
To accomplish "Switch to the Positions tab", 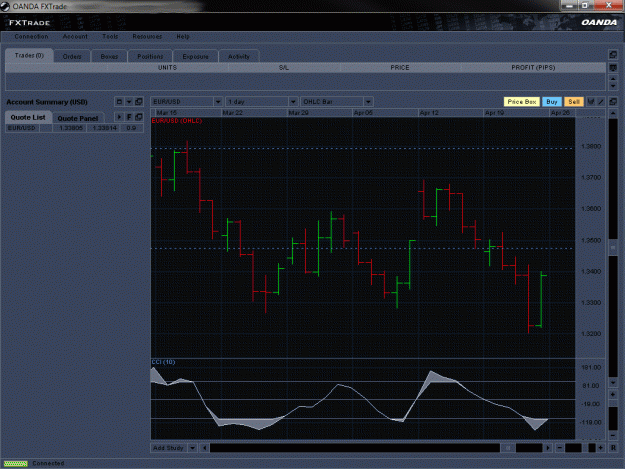I will [150, 56].
